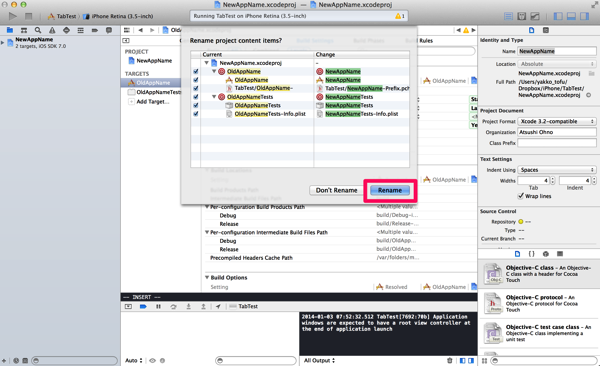Open the Project Format dropdown
This screenshot has height=366, width=600.
[x=557, y=121]
